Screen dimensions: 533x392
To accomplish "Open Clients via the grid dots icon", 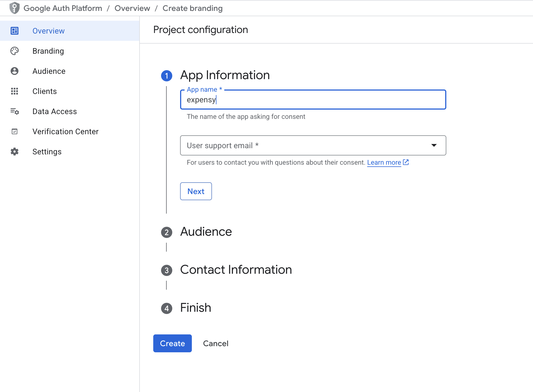I will 14,91.
